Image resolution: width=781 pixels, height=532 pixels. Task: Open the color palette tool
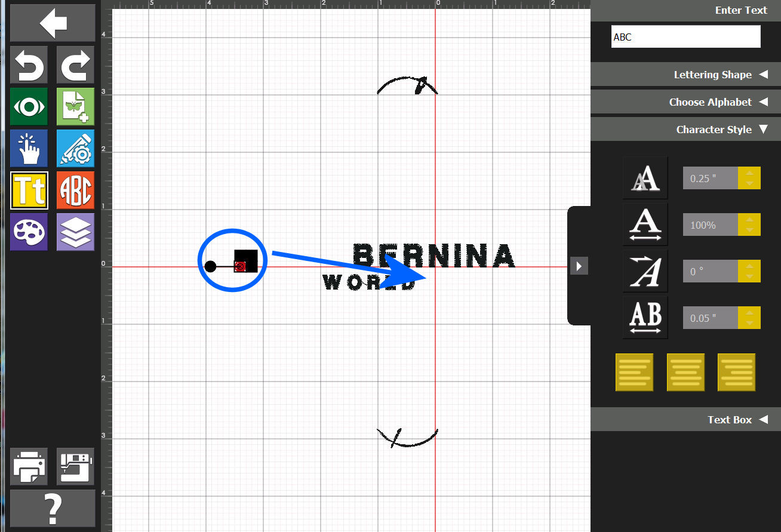pyautogui.click(x=29, y=232)
